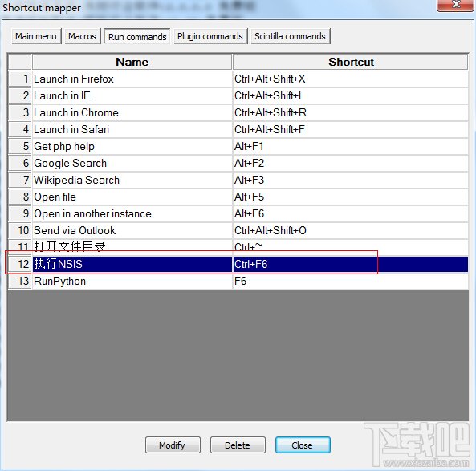Switch to Scintilla commands tab
Screen dimensions: 476x471
click(x=291, y=36)
